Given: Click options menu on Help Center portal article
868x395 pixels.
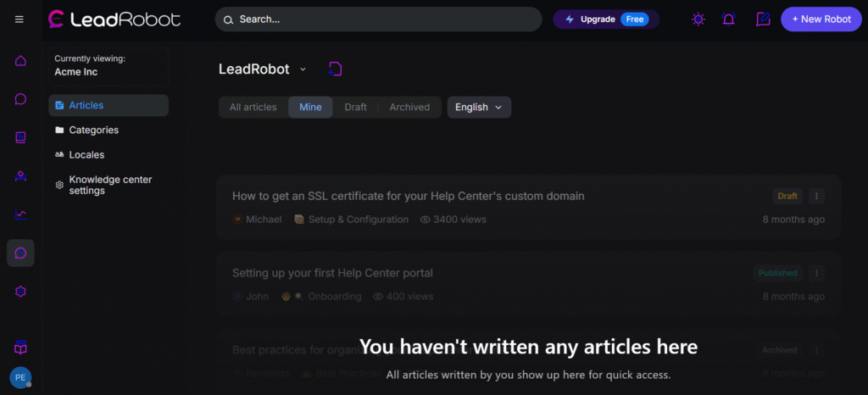Looking at the screenshot, I should pyautogui.click(x=816, y=273).
